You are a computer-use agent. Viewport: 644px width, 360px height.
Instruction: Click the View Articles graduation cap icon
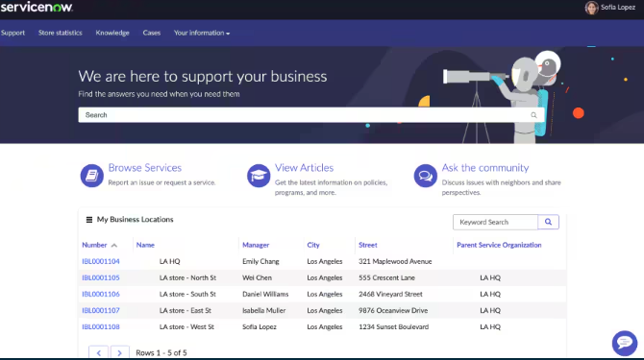(x=259, y=176)
